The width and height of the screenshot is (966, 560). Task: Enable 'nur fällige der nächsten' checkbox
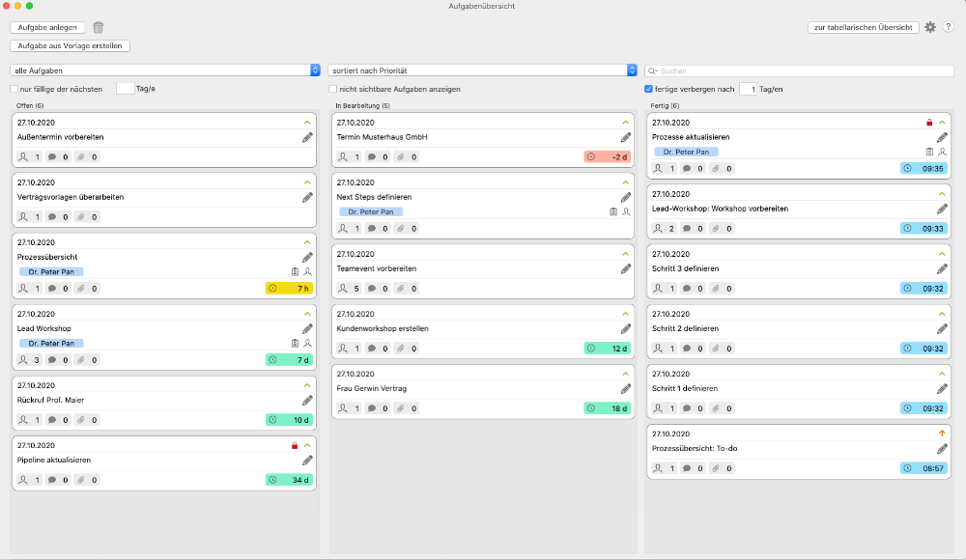point(14,89)
